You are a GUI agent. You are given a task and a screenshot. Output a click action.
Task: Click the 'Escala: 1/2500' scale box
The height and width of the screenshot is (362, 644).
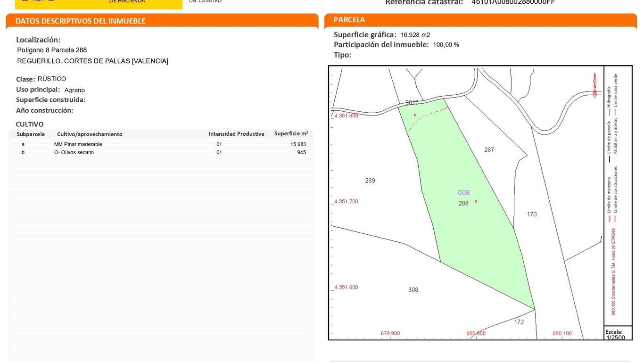[617, 334]
